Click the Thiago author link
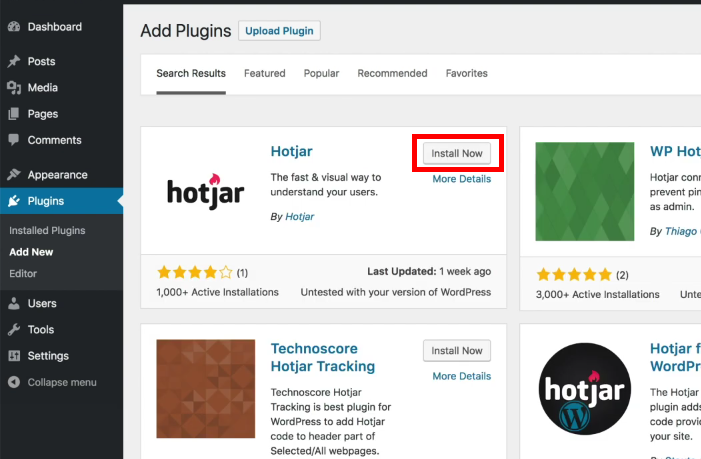Screen dimensions: 701x459 [683, 231]
